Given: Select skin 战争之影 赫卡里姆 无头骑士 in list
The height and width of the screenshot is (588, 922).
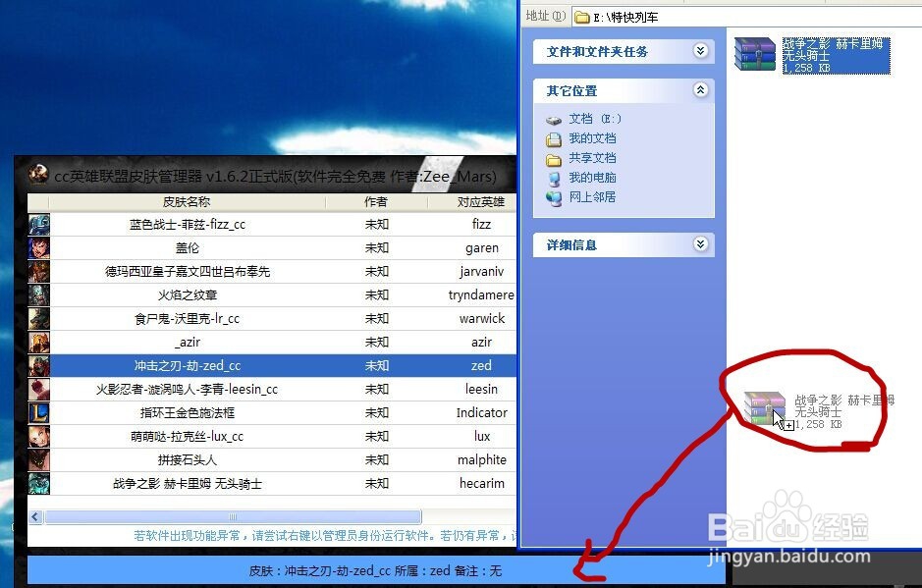Looking at the screenshot, I should 187,483.
